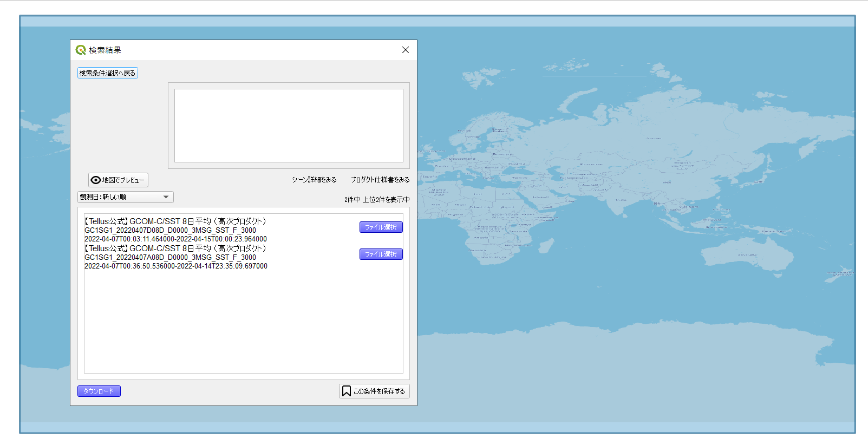Click date range 2022-04-07T00:03:11.464000 text

click(175, 239)
